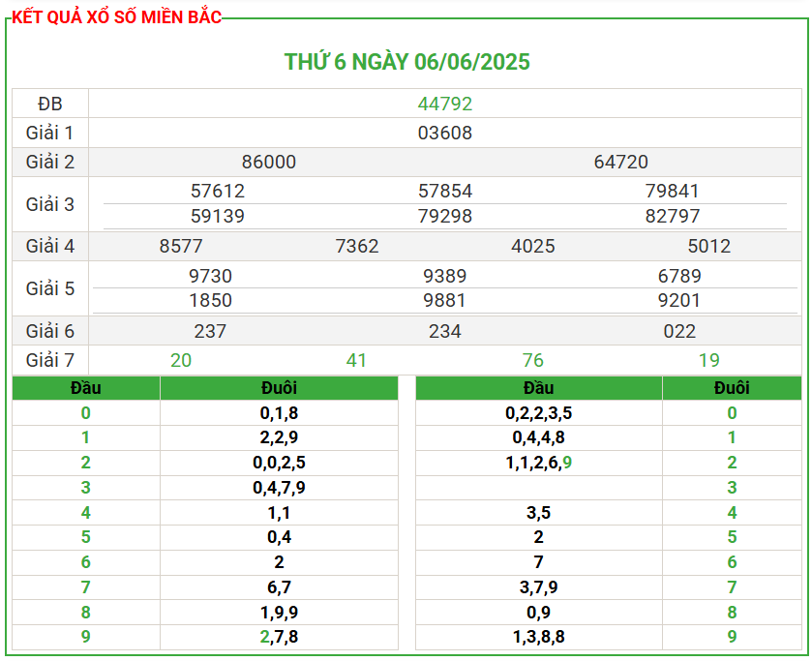Select Giải 4 number 7362
This screenshot has width=812, height=661.
coord(357,246)
